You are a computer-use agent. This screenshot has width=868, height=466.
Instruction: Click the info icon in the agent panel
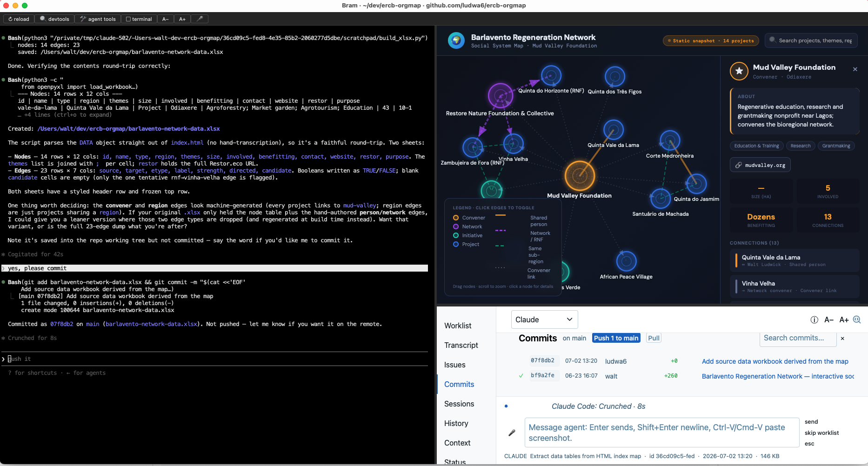coord(814,320)
